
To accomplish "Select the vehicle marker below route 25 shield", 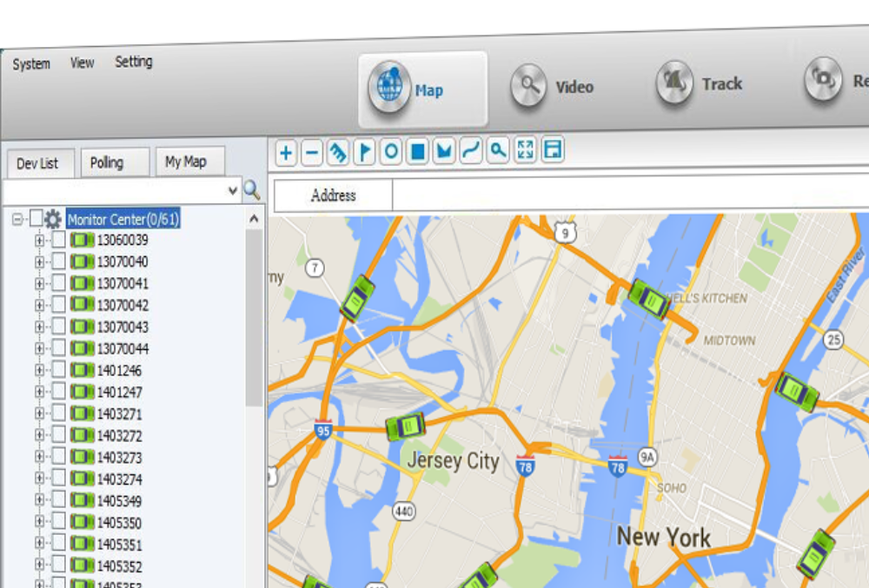I will click(796, 392).
